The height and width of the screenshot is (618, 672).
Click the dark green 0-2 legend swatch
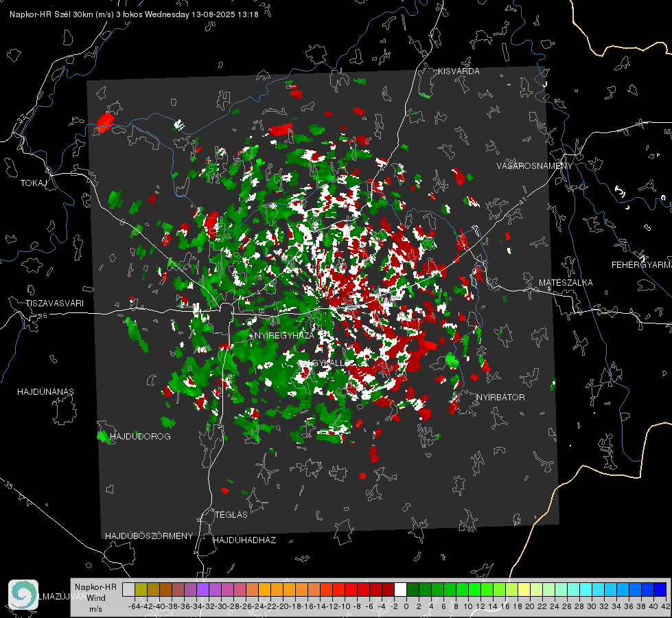[413, 590]
